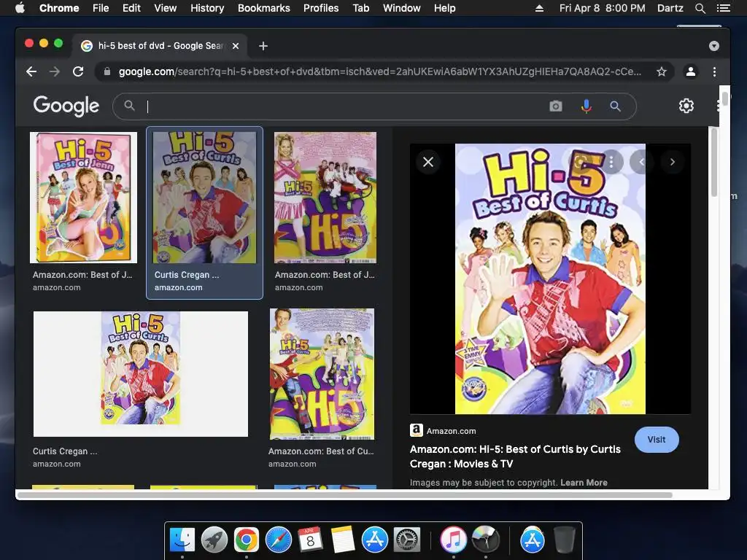
Task: Click the Google search input field
Action: point(343,106)
